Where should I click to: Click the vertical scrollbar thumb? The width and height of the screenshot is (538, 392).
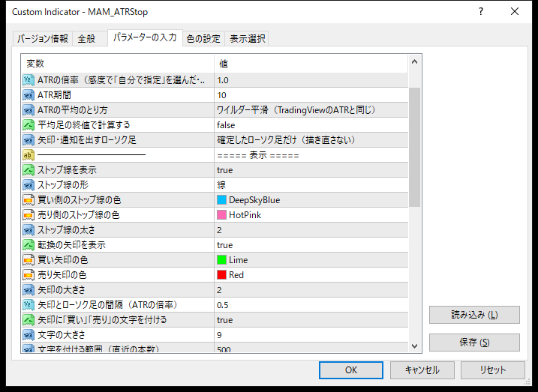coord(414,148)
